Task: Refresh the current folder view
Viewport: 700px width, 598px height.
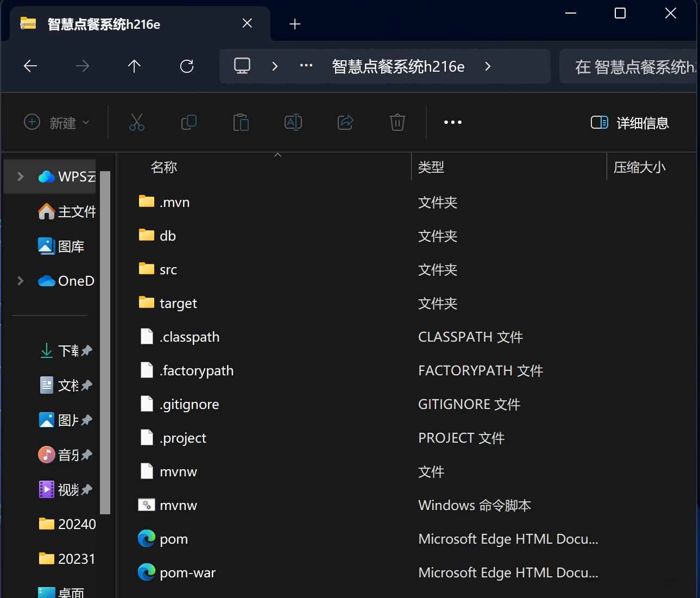Action: (x=187, y=66)
